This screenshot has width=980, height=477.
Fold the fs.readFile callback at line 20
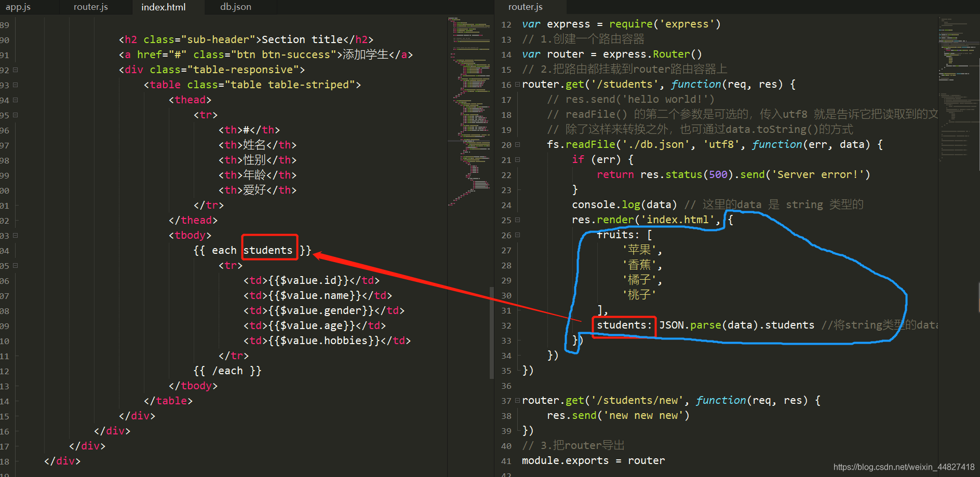[517, 145]
